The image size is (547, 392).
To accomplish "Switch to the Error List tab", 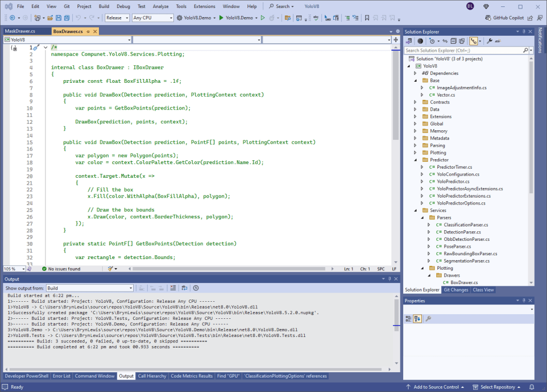I will 61,376.
